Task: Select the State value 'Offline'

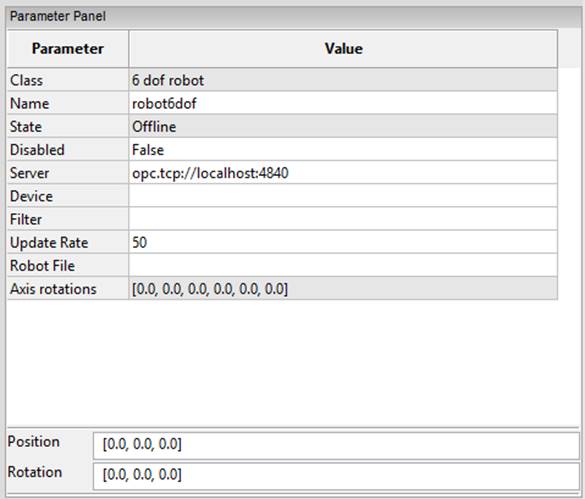Action: 343,127
